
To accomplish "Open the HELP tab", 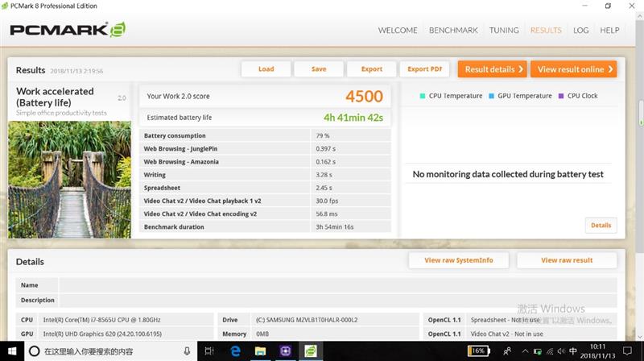I will click(609, 31).
